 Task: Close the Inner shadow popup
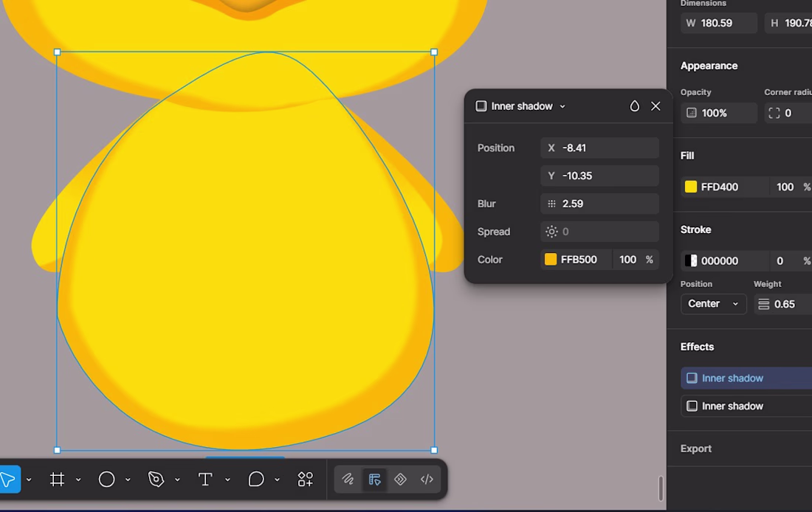coord(656,106)
